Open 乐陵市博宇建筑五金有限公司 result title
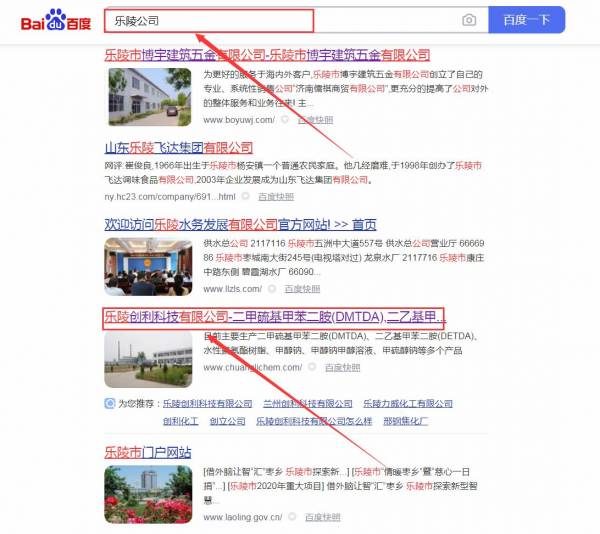Viewport: 600px width, 534px height. pos(267,54)
